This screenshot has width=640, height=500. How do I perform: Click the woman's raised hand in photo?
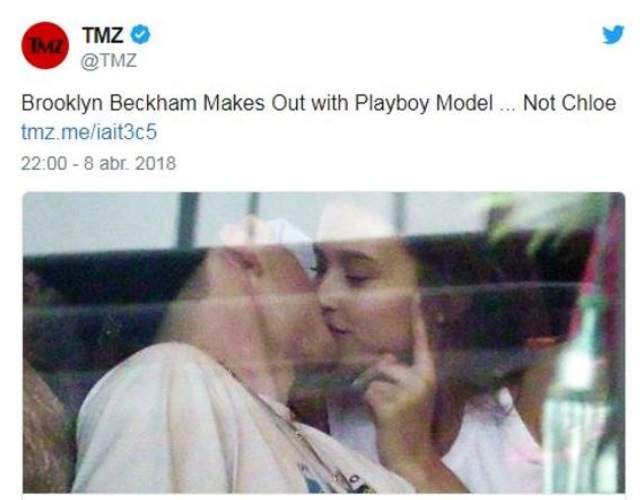[x=398, y=376]
